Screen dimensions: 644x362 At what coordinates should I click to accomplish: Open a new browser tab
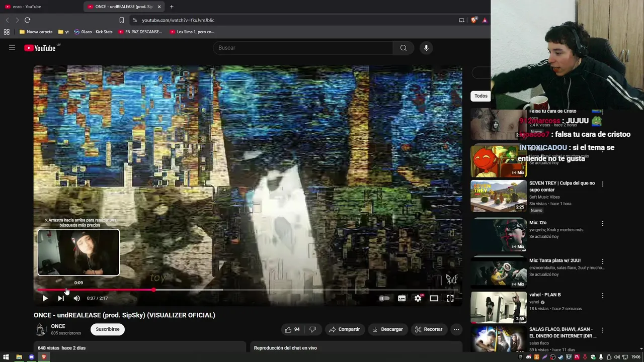[172, 7]
